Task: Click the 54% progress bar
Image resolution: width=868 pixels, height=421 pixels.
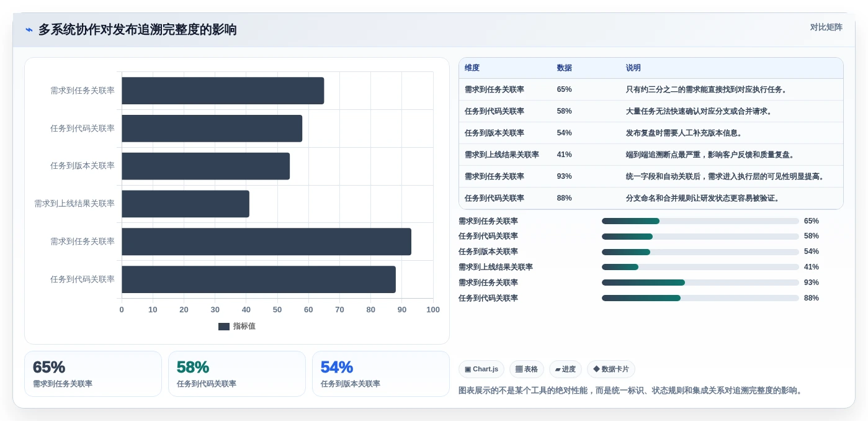Action: click(x=700, y=252)
